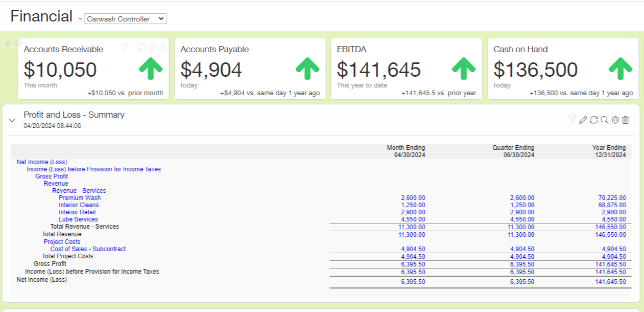Open the Carwash Controller dropdown
644x312 pixels.
(x=125, y=19)
